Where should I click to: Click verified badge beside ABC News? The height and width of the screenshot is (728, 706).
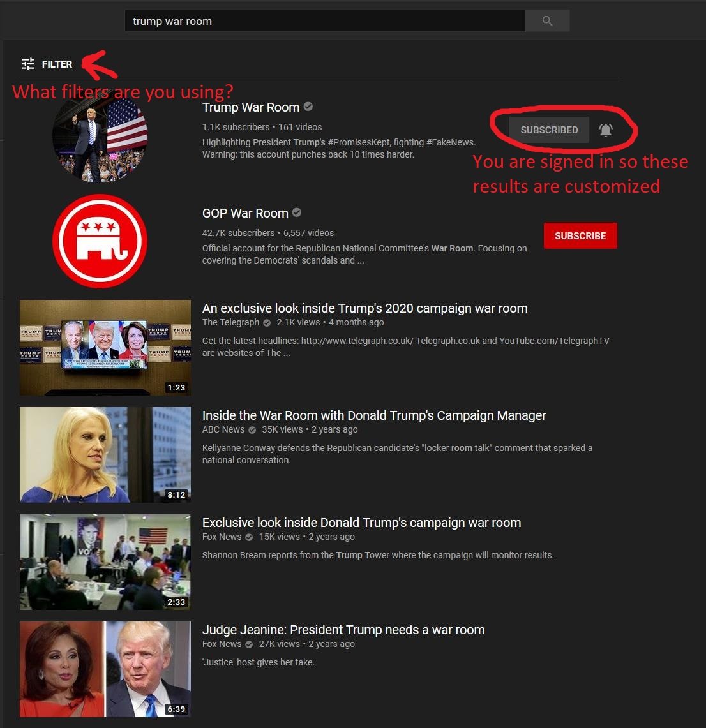252,430
